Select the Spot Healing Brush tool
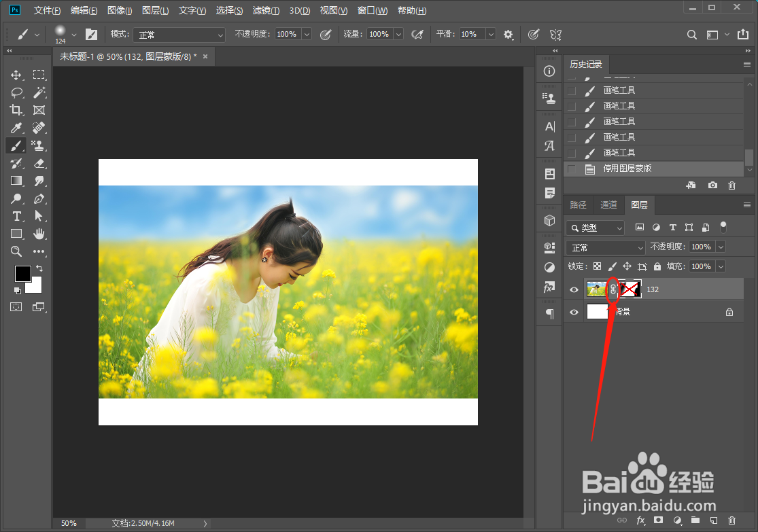 coord(39,128)
